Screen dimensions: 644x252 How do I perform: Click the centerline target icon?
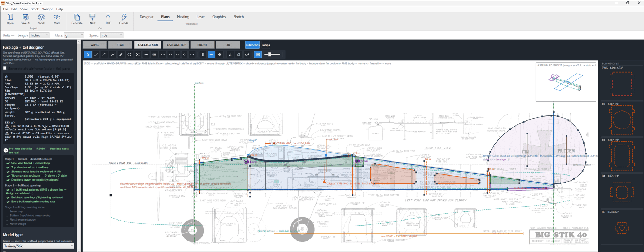point(220,54)
